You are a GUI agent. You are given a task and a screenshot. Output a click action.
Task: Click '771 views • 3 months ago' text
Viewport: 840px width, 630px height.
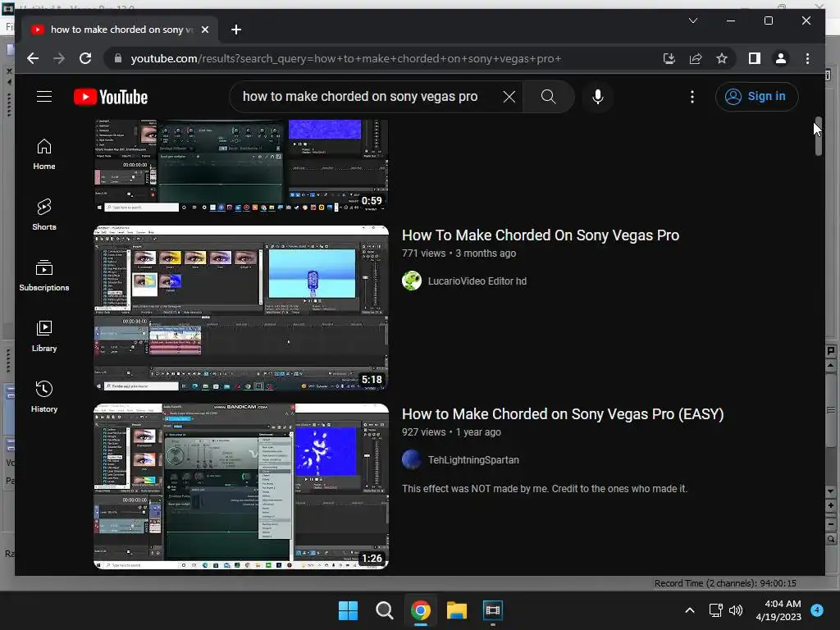pyautogui.click(x=459, y=253)
